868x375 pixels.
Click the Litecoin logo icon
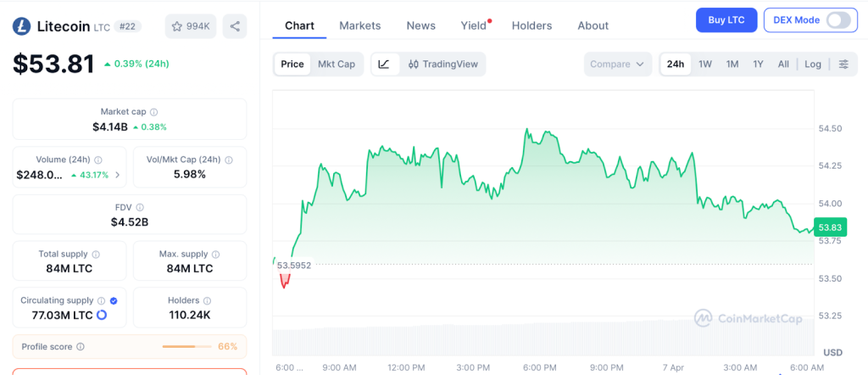[21, 26]
